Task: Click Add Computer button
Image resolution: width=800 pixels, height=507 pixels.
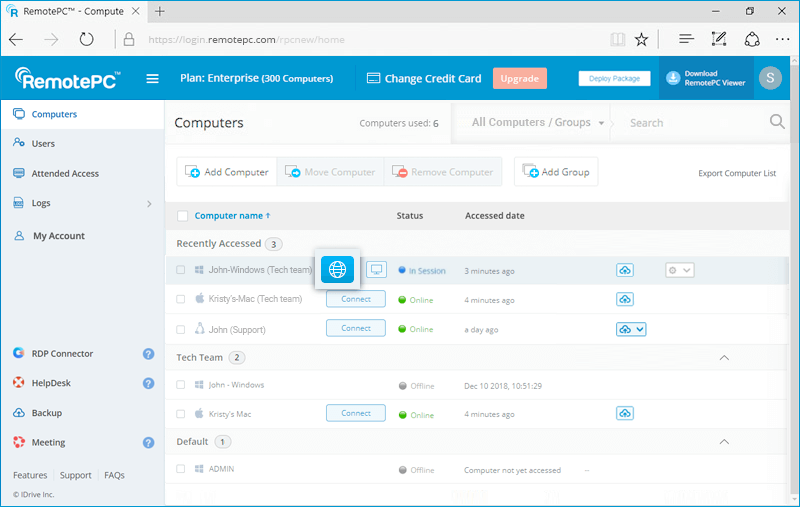Action: (227, 172)
